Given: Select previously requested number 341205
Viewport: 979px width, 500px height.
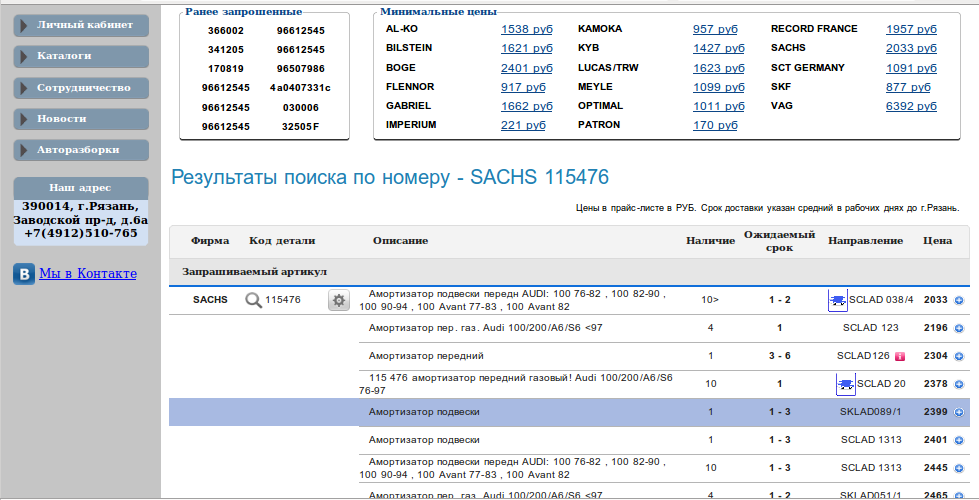Looking at the screenshot, I should click(226, 49).
